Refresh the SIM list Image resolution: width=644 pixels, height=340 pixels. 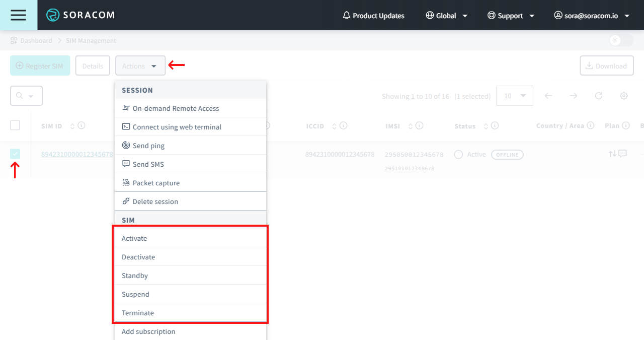598,96
